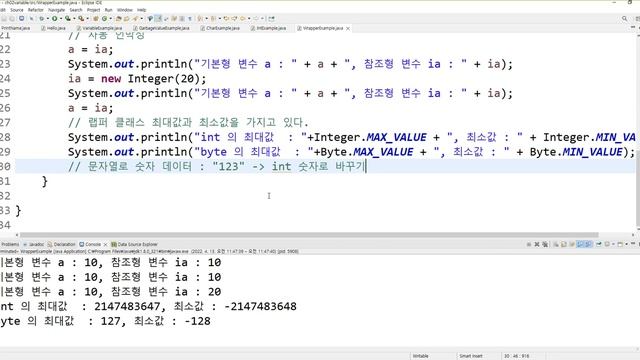Open the Help menu
This screenshot has width=640, height=360.
pos(142,10)
